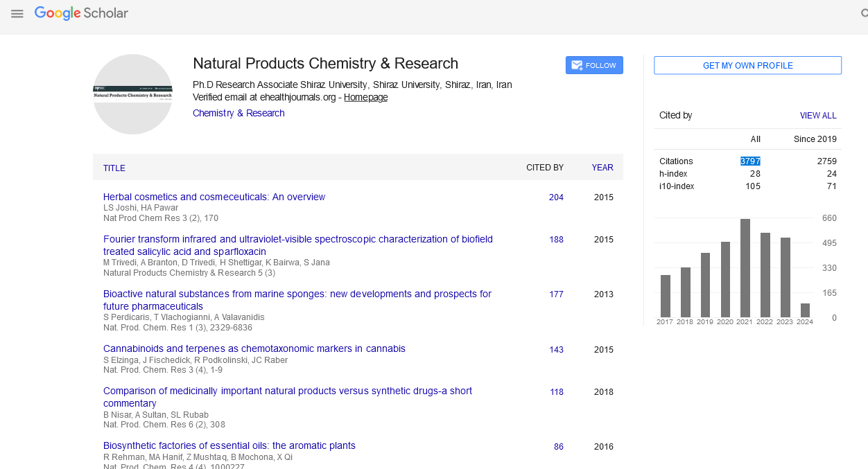Open Herbal cosmetics and cosmeceuticals article

(214, 197)
